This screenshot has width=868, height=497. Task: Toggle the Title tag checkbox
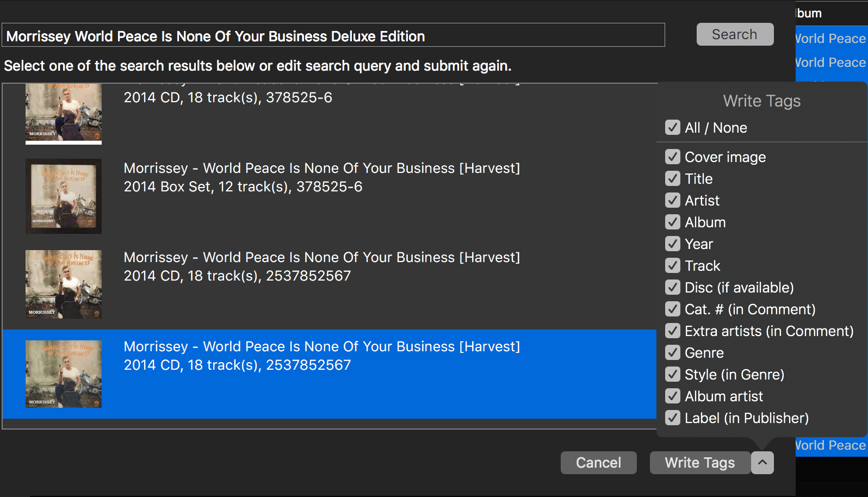pyautogui.click(x=673, y=179)
